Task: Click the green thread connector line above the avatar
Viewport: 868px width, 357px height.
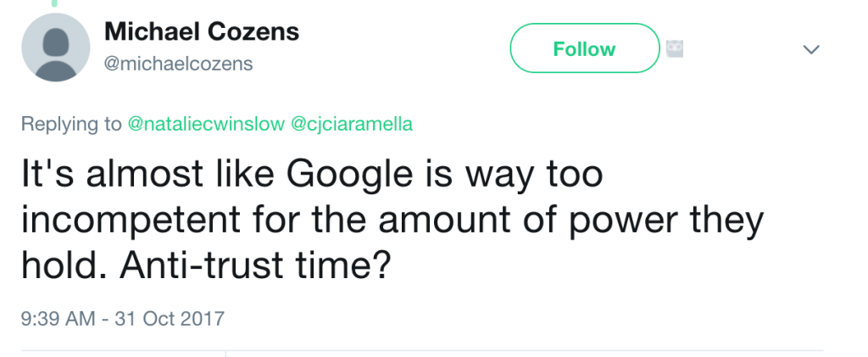Action: (x=55, y=3)
